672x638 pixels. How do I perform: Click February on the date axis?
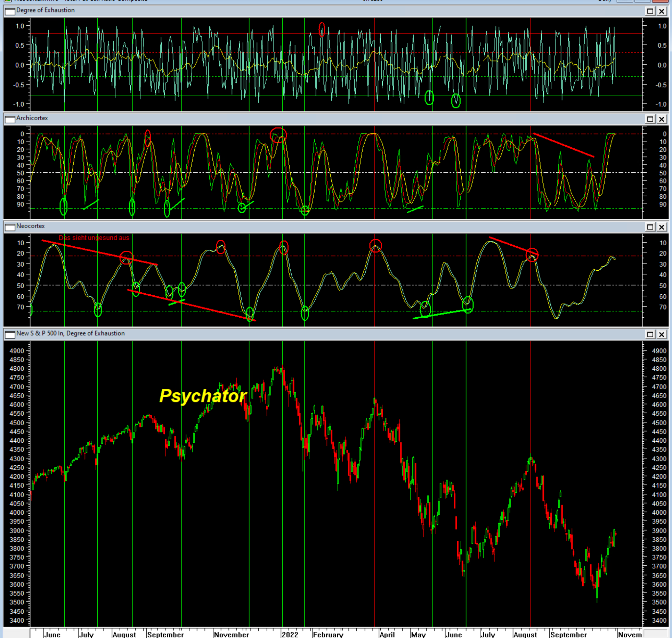pyautogui.click(x=328, y=634)
